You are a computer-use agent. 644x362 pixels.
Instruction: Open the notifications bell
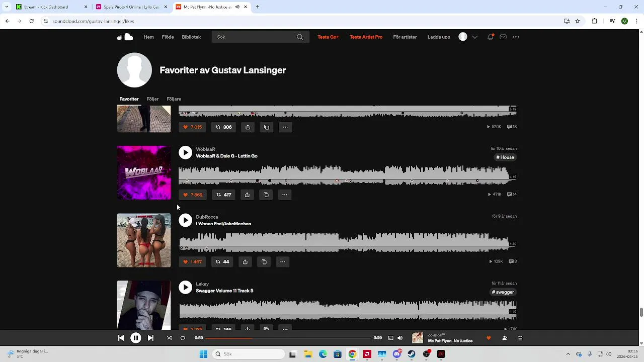click(490, 37)
